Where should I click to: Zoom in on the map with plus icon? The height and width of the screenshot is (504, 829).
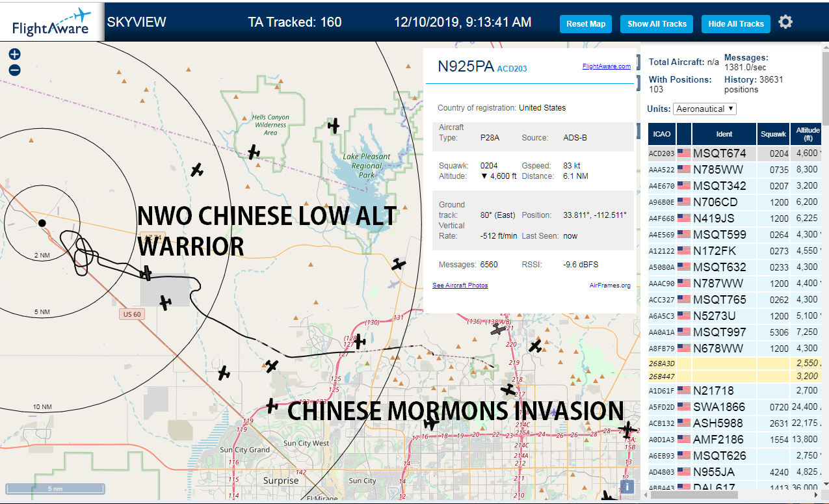(x=15, y=55)
